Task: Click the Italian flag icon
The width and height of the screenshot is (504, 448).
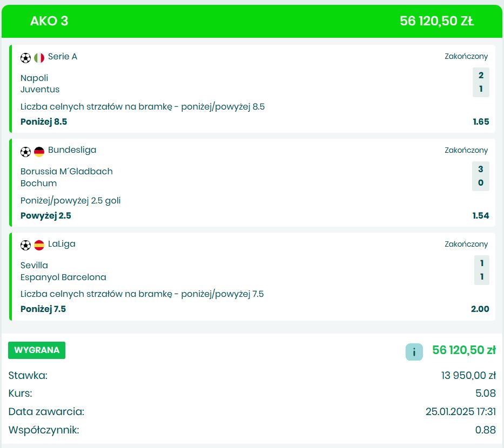Action: tap(39, 58)
